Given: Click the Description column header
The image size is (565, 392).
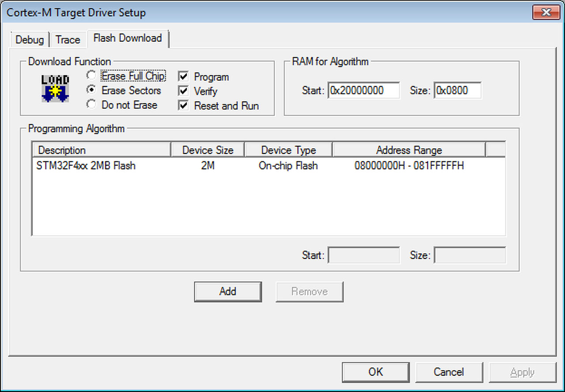Looking at the screenshot, I should click(102, 150).
